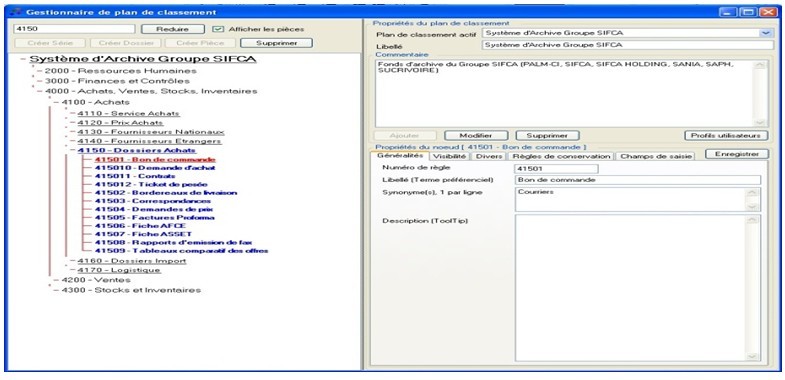Click the Commentaire box vertical scrollbar
Screen dimensions: 785x380
tap(759, 93)
